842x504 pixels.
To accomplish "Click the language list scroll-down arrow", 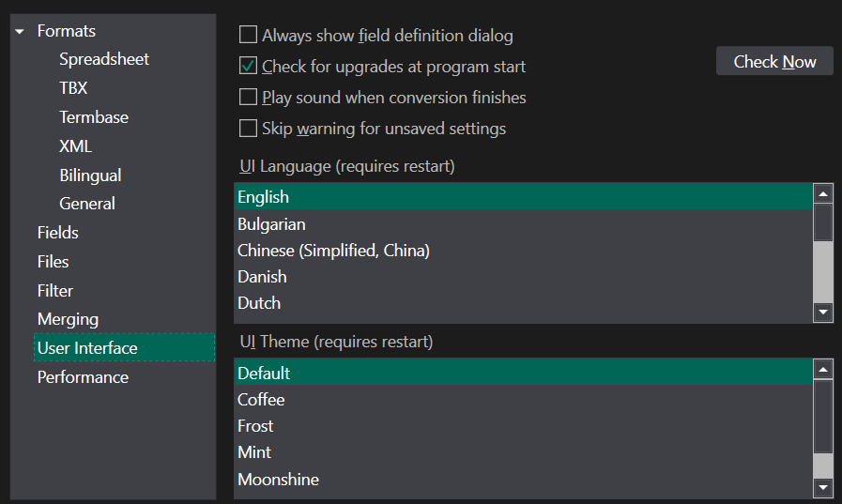I will 822,312.
